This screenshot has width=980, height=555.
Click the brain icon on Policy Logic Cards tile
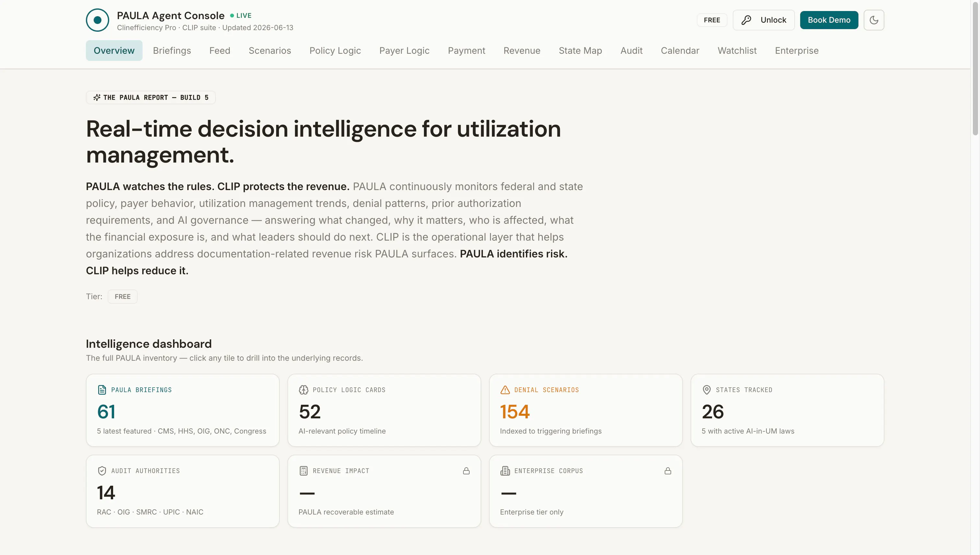click(303, 390)
